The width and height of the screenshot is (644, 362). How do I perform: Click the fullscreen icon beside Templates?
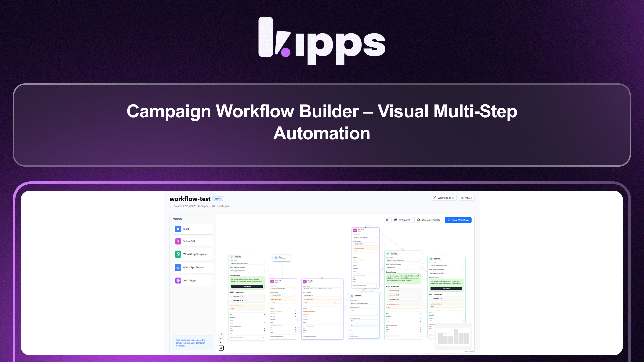tap(387, 220)
